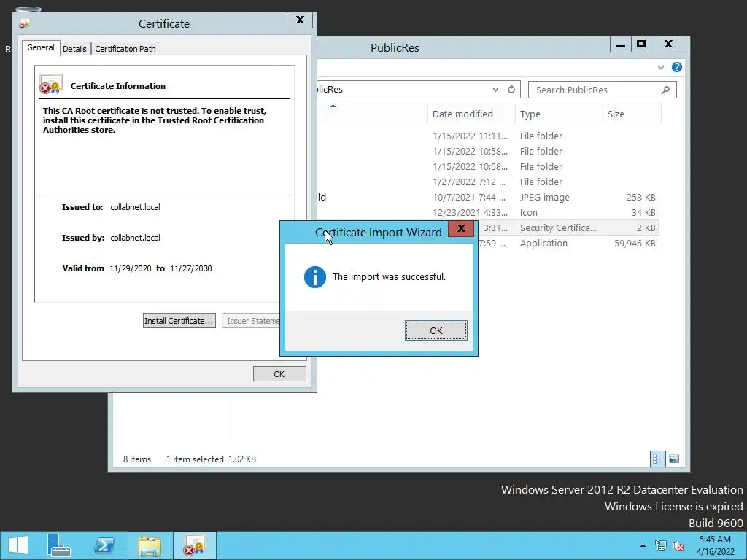Confirm the import success dialog with OK
Image resolution: width=747 pixels, height=560 pixels.
pos(436,330)
